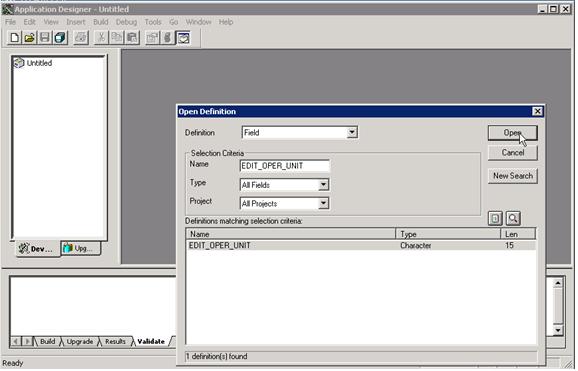Click the Cut scissors toolbar icon
Image resolution: width=578 pixels, height=371 pixels.
click(x=101, y=38)
